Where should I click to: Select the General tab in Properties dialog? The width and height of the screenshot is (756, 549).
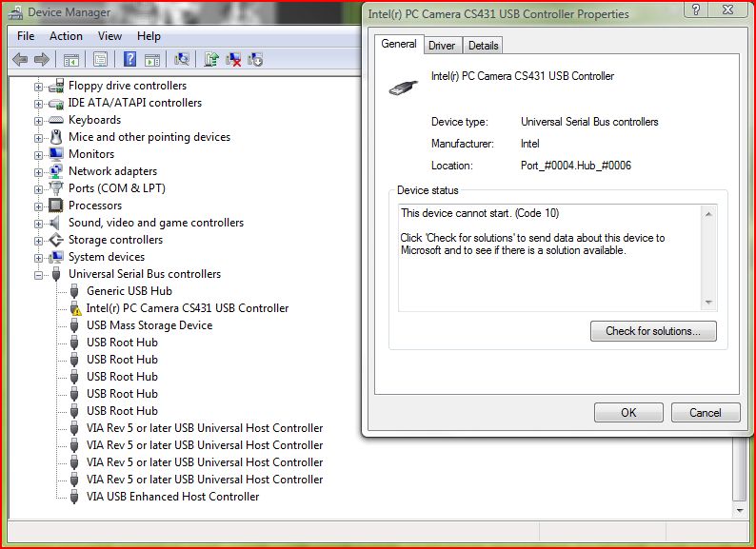pyautogui.click(x=399, y=44)
